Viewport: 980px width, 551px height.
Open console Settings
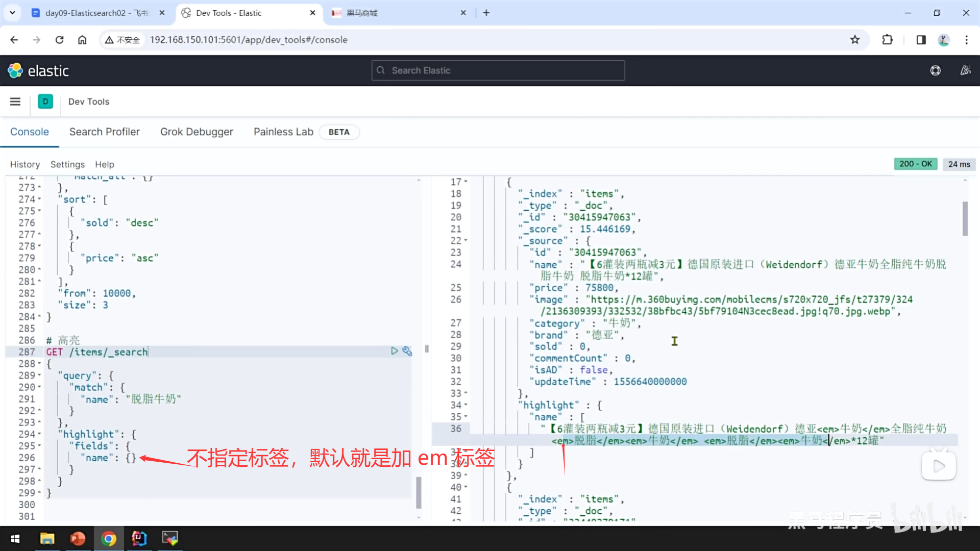67,164
